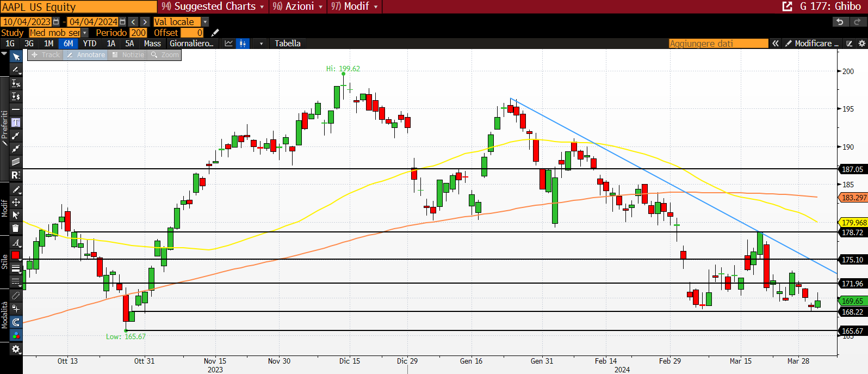Viewport: 868px width, 374px height.
Task: Click the pop-out export icon beside G 177
Action: pyautogui.click(x=787, y=7)
